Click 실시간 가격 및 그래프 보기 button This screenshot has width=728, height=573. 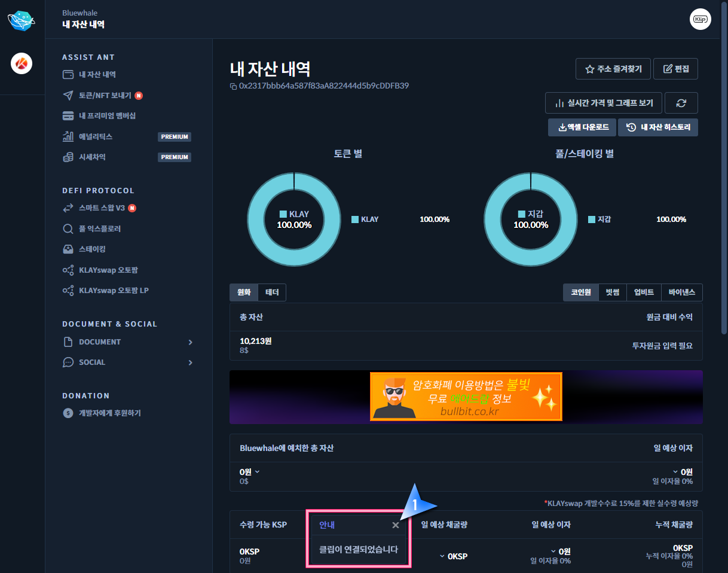click(603, 103)
